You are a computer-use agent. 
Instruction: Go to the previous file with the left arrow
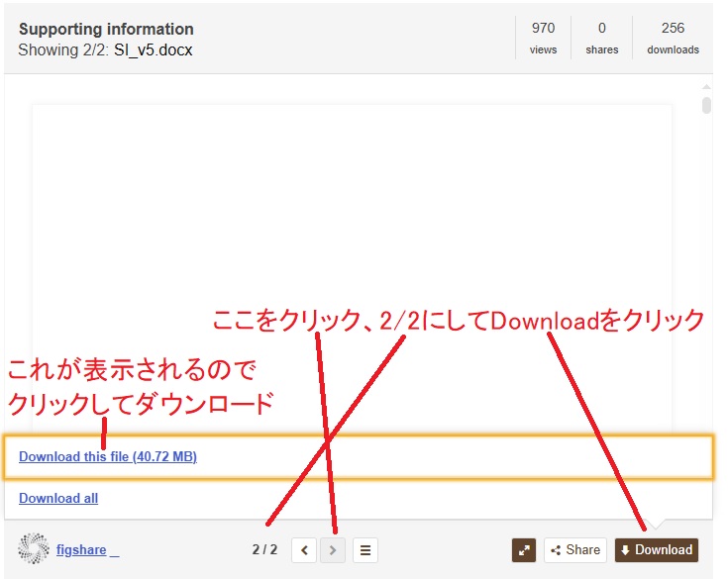(305, 550)
